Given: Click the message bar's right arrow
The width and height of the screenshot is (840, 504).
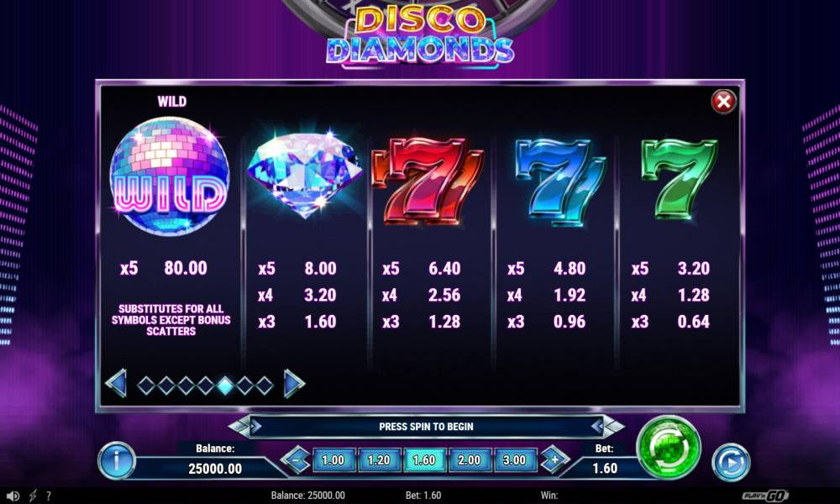Looking at the screenshot, I should [597, 427].
